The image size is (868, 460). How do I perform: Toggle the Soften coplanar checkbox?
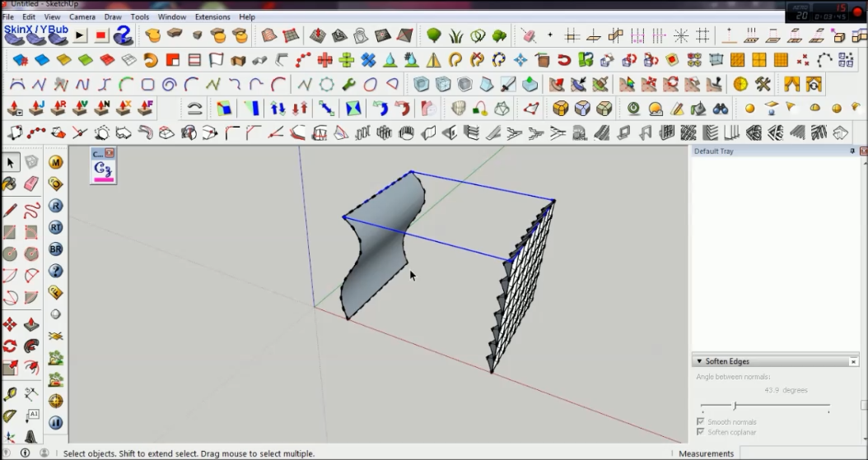click(700, 432)
